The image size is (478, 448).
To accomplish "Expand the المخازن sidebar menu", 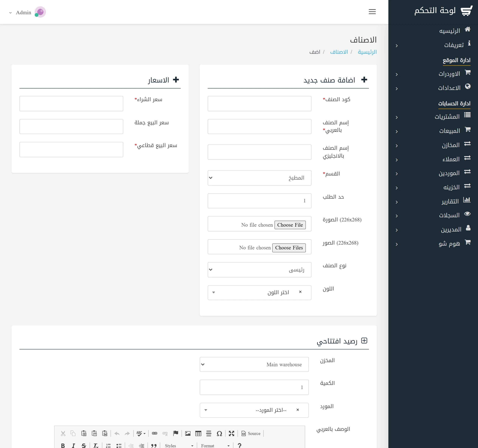I will pos(433,145).
